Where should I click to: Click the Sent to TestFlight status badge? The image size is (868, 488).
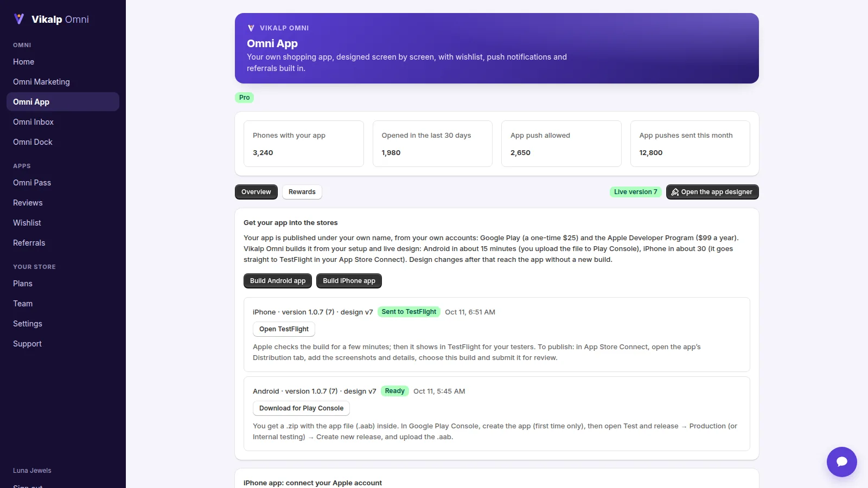[x=409, y=312]
